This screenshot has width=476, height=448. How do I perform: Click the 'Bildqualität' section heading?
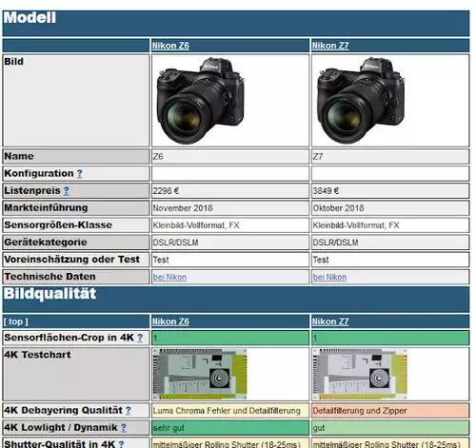click(x=50, y=294)
